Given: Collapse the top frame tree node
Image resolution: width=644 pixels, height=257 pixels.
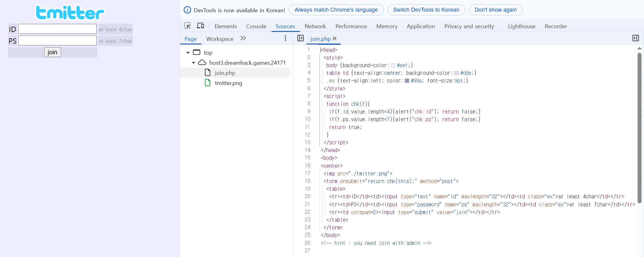Looking at the screenshot, I should tap(188, 53).
